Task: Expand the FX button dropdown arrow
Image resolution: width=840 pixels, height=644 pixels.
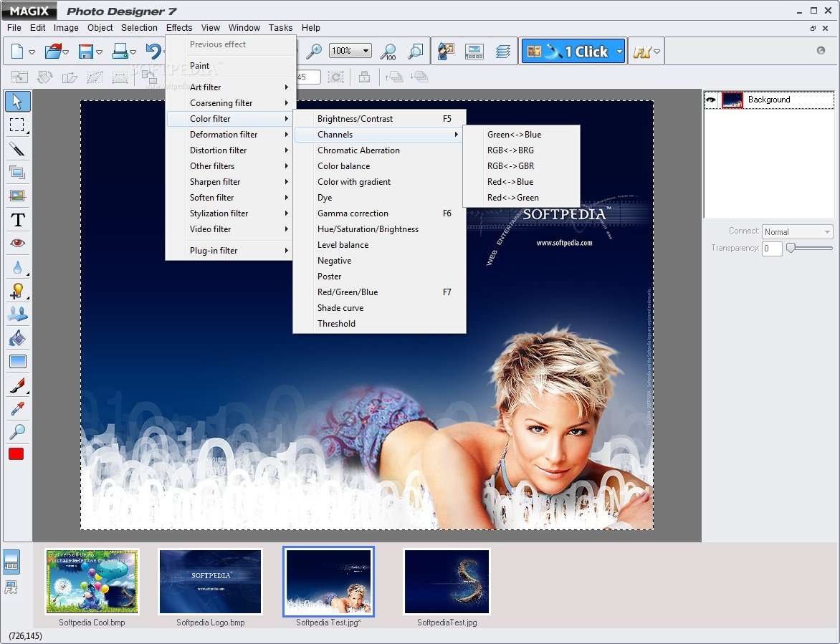Action: coord(657,52)
